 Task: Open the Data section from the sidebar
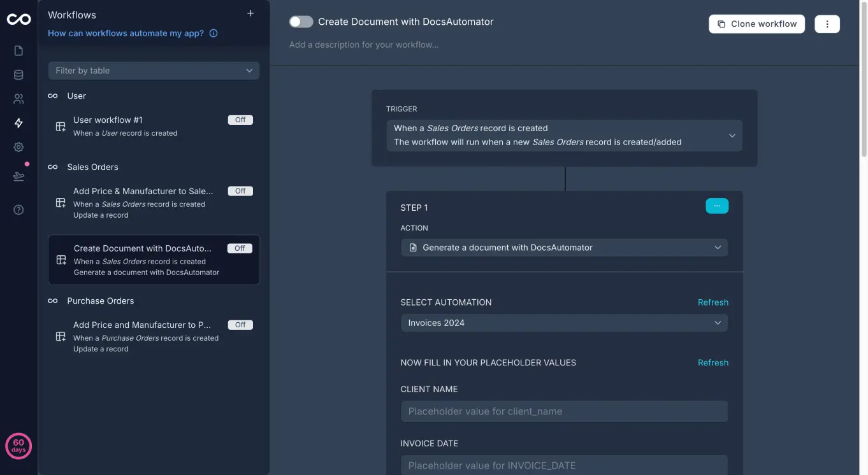18,74
